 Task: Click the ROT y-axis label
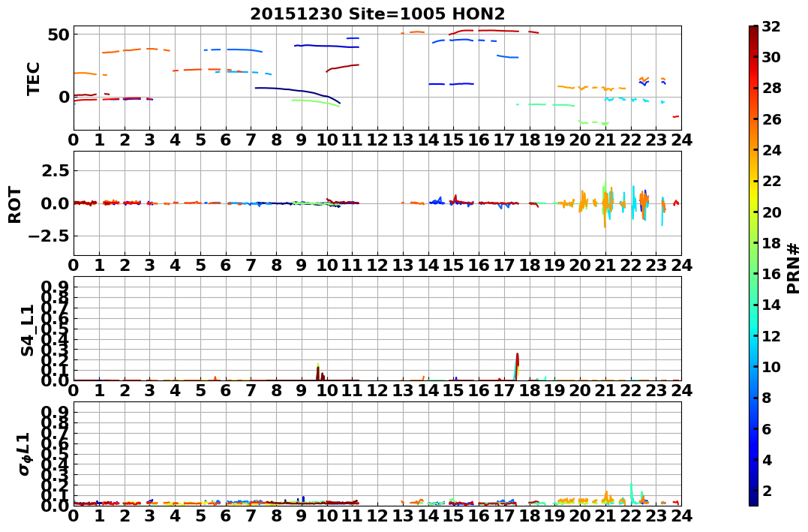pyautogui.click(x=15, y=205)
